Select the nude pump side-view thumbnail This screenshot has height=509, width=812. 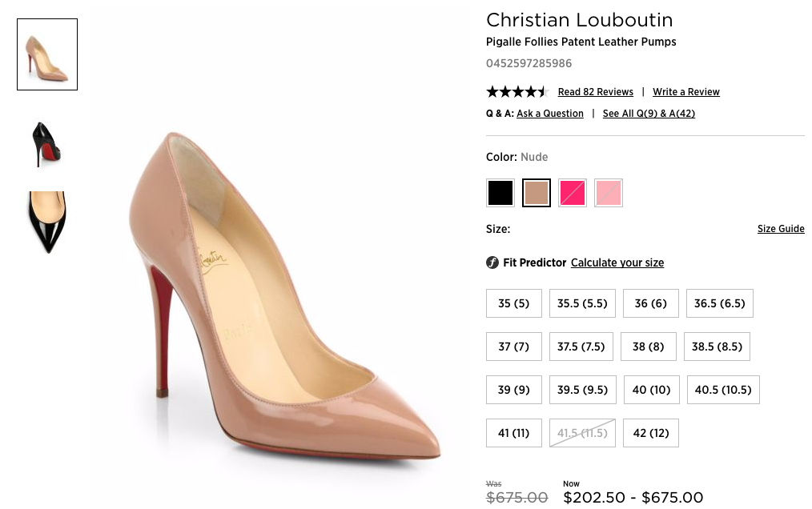tap(47, 54)
